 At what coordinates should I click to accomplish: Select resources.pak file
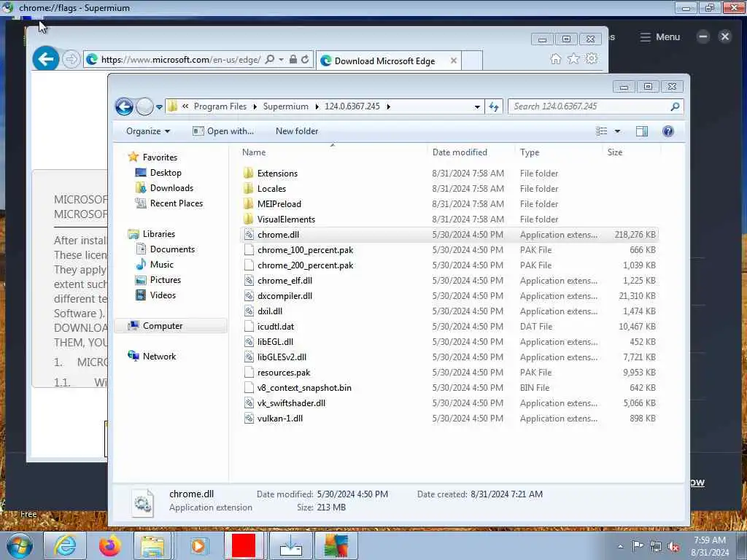(284, 373)
